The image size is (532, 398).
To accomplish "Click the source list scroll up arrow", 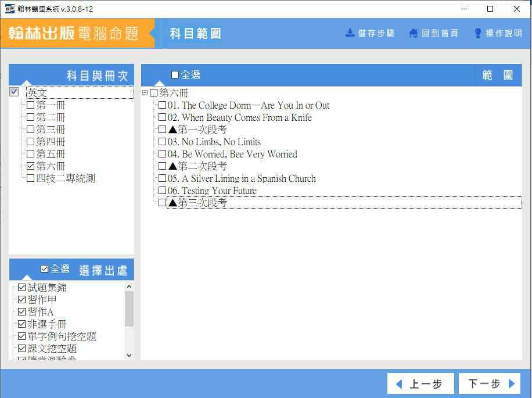I will point(129,286).
